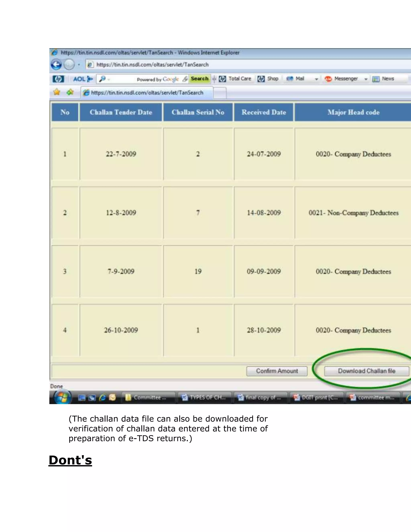This screenshot has height=532, width=411.
Task: Select the TanSearch browser tab
Action: pos(146,93)
